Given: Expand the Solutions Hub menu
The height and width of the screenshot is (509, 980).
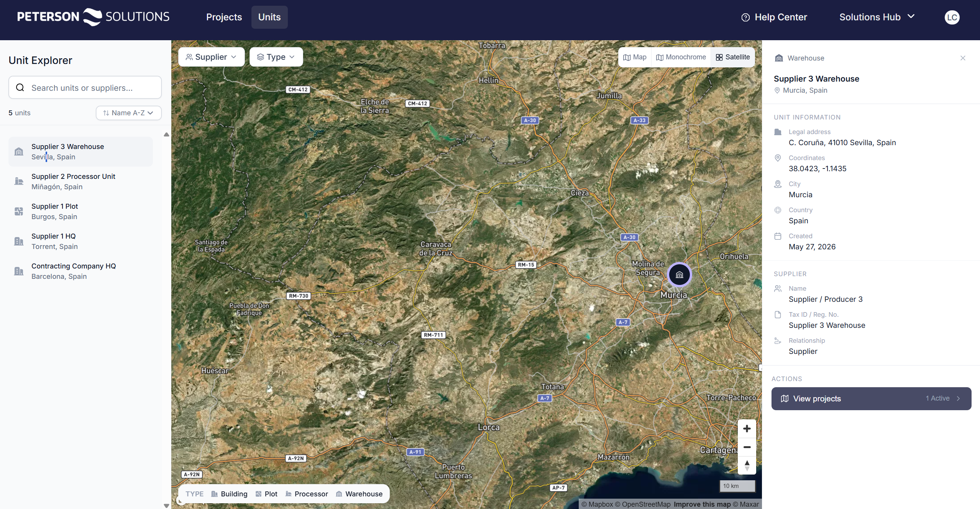Looking at the screenshot, I should click(877, 17).
